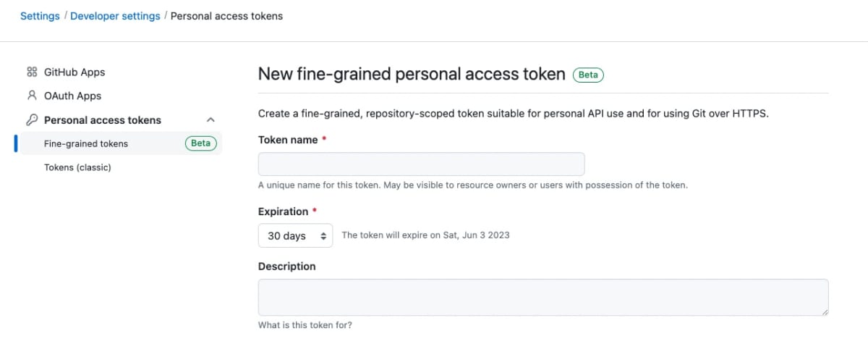
Task: Click the Description box resize handle
Action: [824, 311]
